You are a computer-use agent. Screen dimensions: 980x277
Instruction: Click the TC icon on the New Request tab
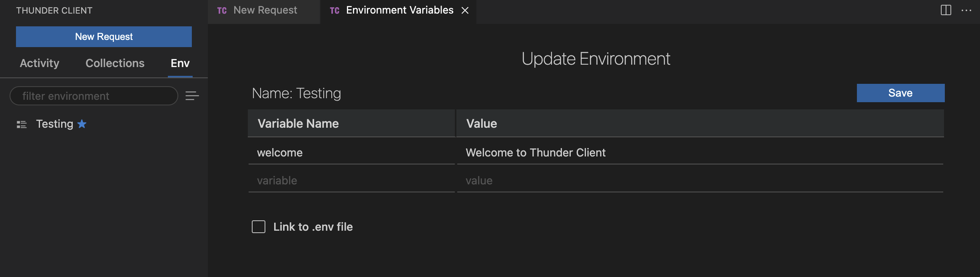pyautogui.click(x=223, y=10)
